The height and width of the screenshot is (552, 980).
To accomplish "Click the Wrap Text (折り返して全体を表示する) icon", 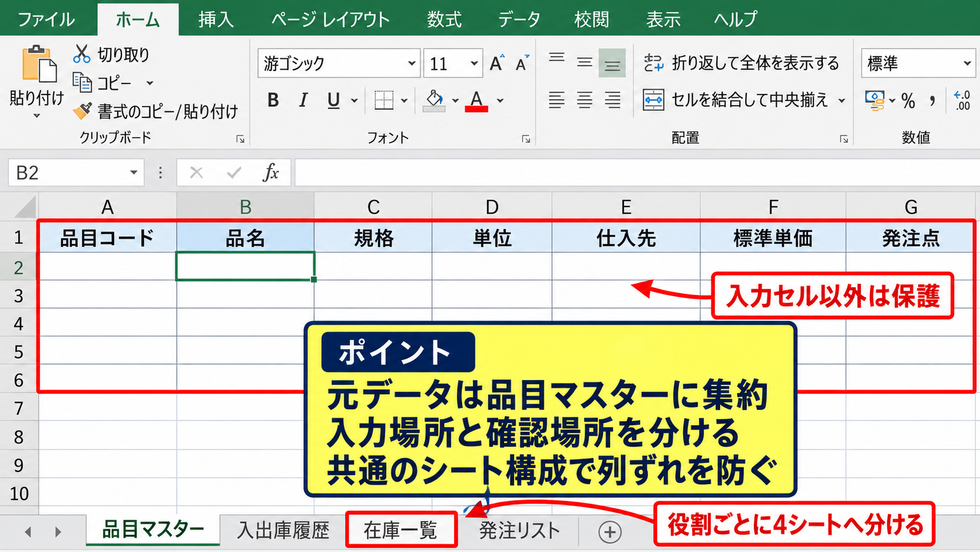I will [x=654, y=63].
